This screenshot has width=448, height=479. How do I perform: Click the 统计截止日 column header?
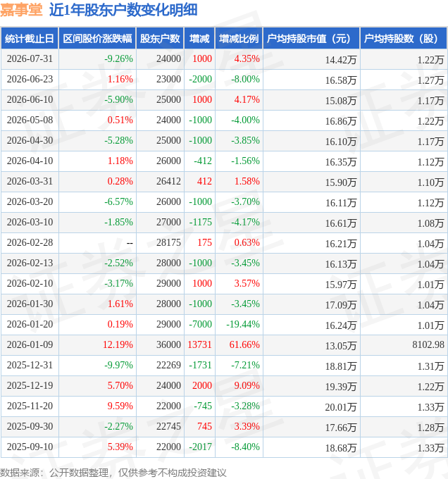pos(30,39)
